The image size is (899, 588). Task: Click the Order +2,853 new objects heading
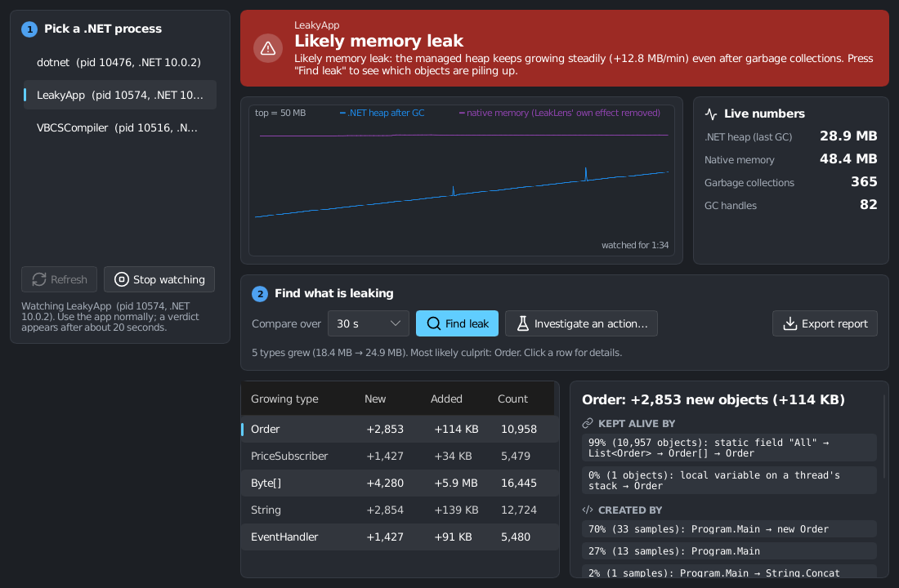coord(713,399)
